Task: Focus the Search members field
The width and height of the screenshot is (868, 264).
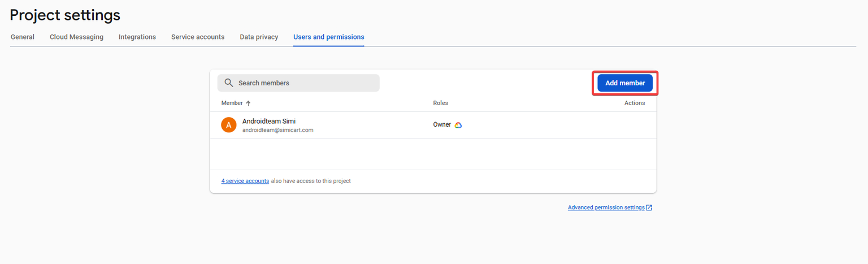Action: tap(305, 83)
